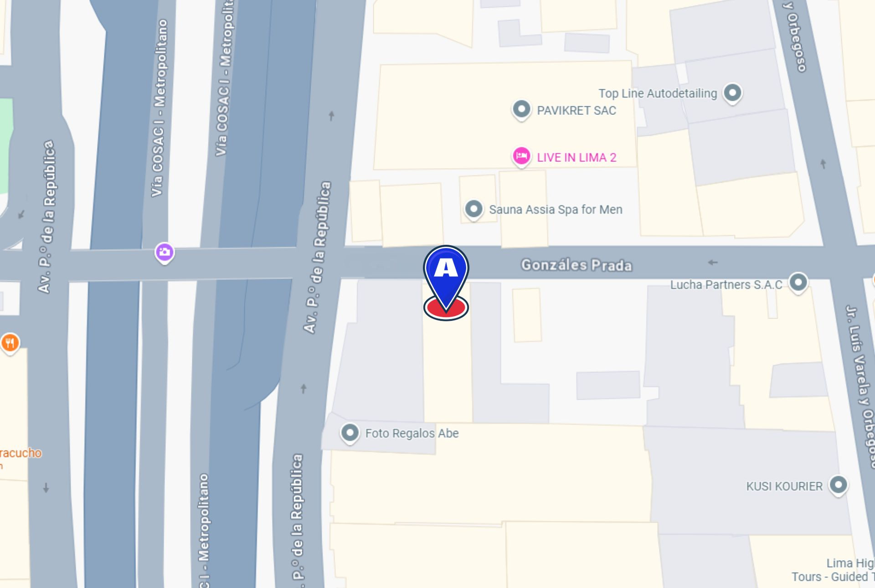
Task: Click the orange restaurant fork icon
Action: coord(10,343)
